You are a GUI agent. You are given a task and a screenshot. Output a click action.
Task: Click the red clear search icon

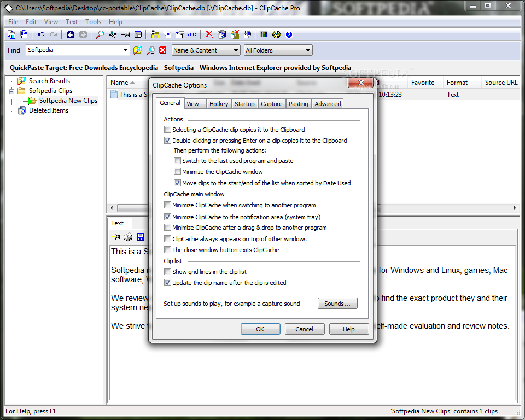pyautogui.click(x=163, y=50)
